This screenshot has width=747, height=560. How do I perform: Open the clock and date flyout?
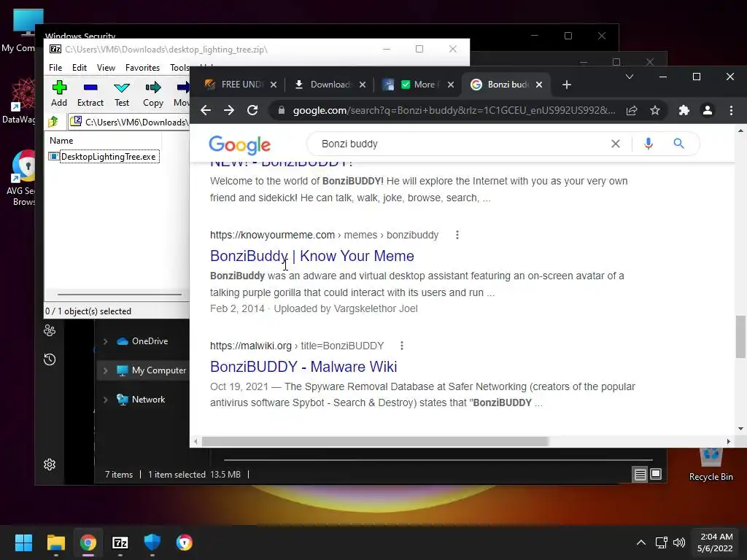coord(715,542)
